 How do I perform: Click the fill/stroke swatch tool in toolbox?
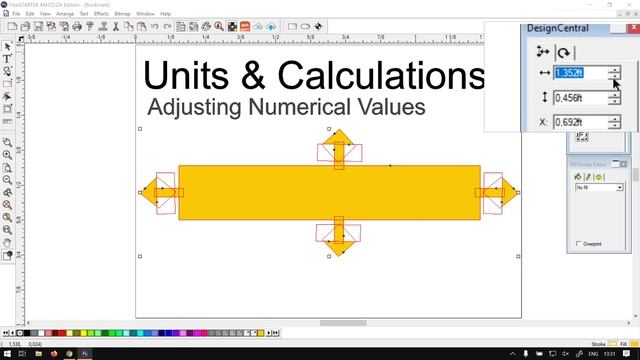[7, 256]
